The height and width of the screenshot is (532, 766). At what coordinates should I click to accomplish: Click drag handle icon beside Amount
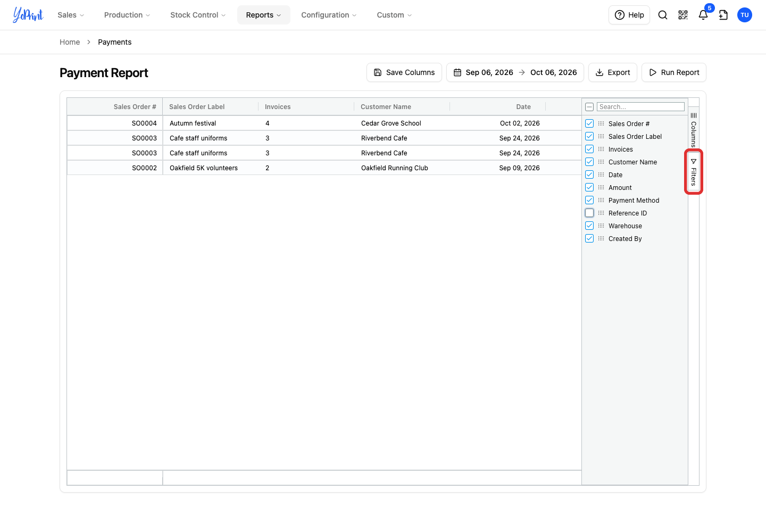pos(601,187)
